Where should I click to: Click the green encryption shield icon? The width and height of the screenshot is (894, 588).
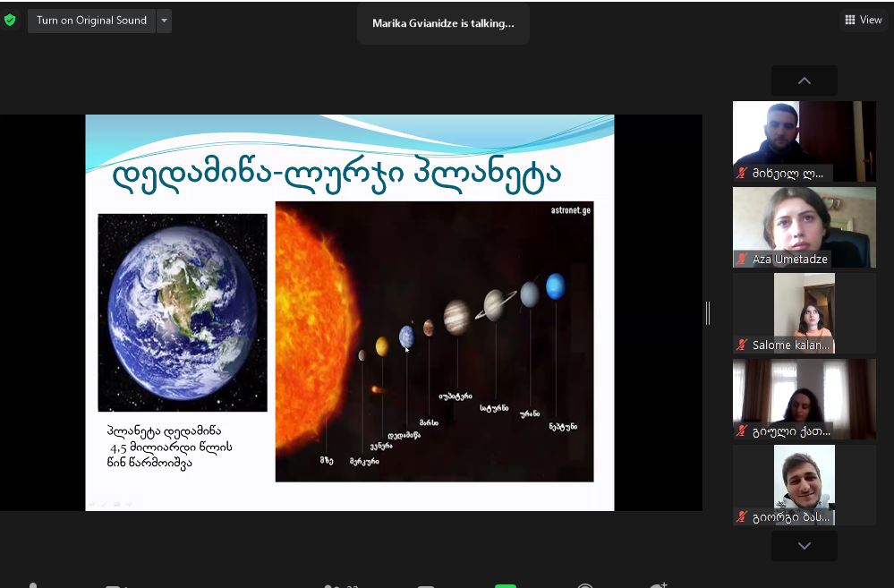point(10,21)
